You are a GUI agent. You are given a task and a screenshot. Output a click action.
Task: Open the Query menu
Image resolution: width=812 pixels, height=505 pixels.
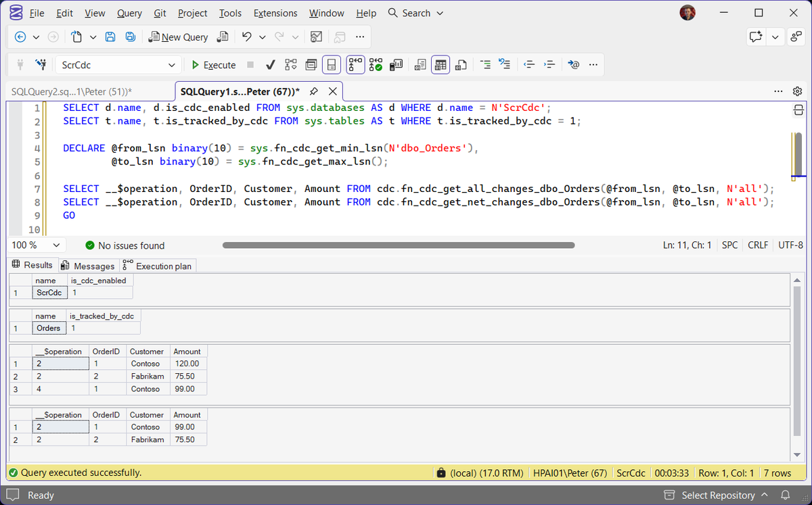[x=129, y=13]
